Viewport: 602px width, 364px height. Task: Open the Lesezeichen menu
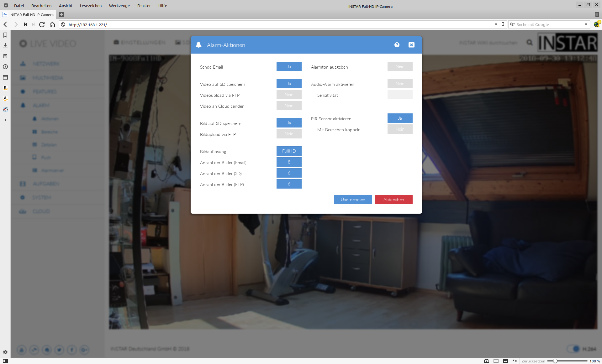coord(91,6)
